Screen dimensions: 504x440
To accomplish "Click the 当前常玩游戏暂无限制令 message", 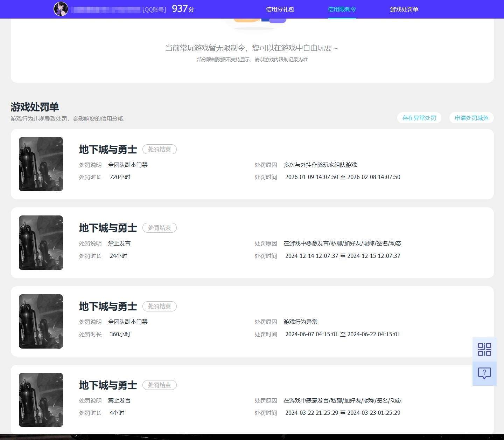I will click(x=252, y=48).
